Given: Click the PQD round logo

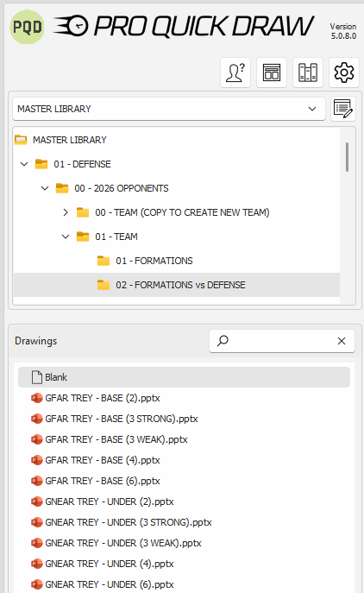Looking at the screenshot, I should [x=27, y=27].
